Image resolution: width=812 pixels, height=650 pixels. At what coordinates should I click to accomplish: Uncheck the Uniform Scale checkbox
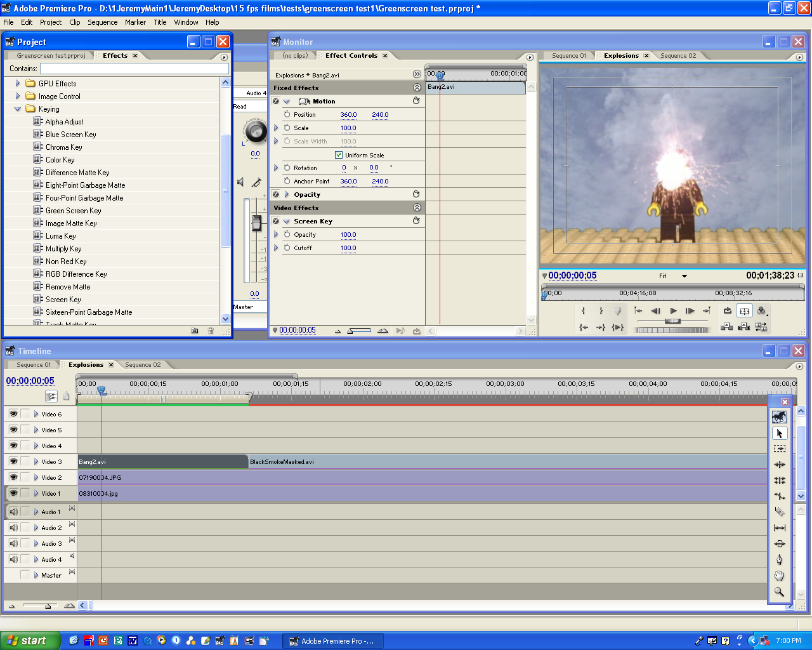[339, 155]
